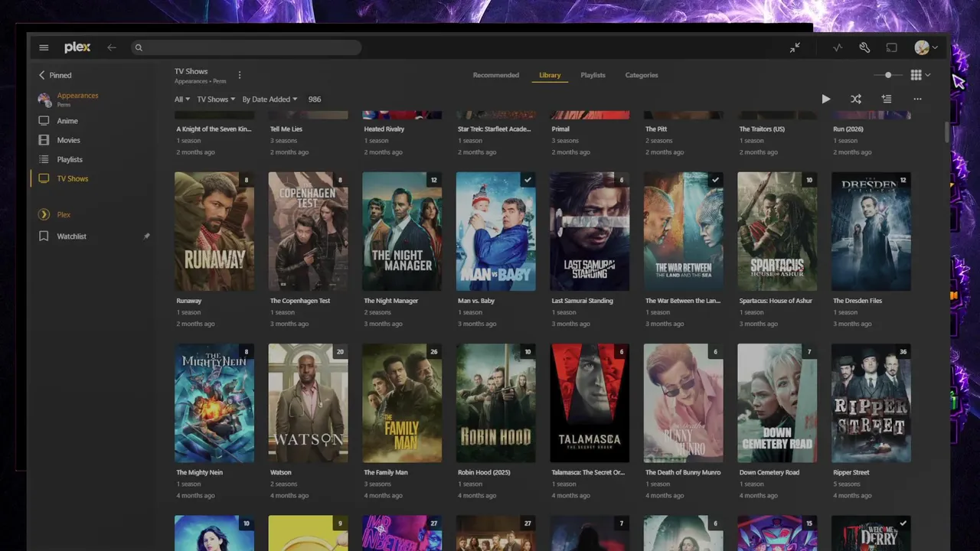Open the Watson poster

308,403
